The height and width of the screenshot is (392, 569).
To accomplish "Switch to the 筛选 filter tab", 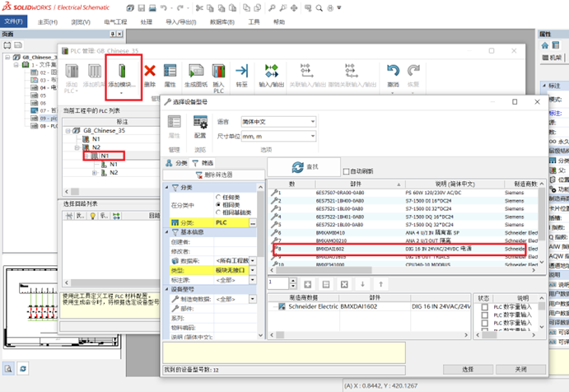I will [203, 163].
